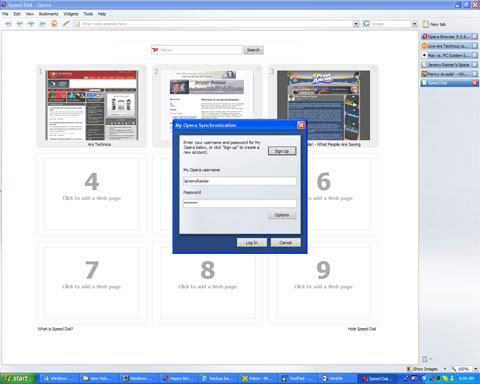This screenshot has width=480, height=384.
Task: Open the zoom 100% dropdown
Action: [475, 369]
